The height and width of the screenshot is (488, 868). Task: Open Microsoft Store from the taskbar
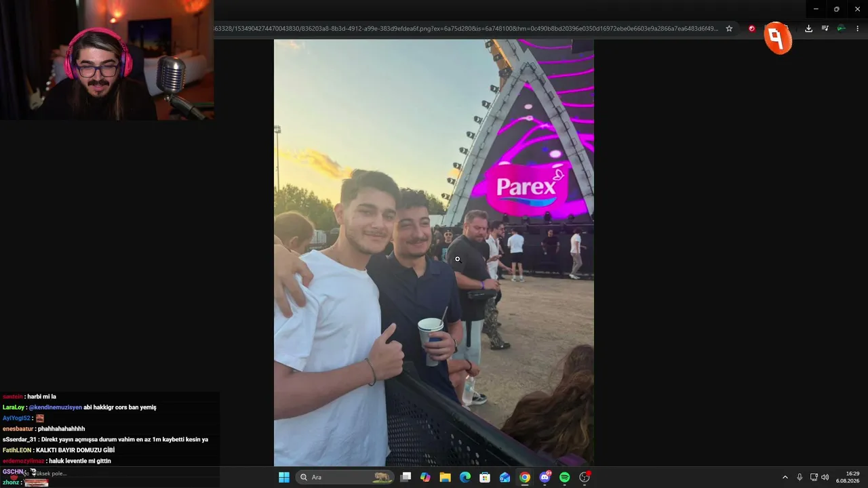(x=485, y=477)
